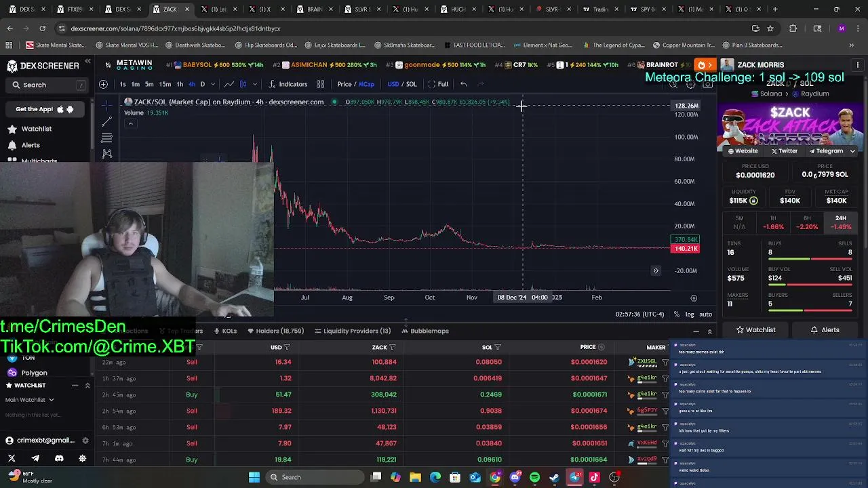Image resolution: width=868 pixels, height=488 pixels.
Task: Open the Windows taskbar Search box
Action: click(x=312, y=477)
